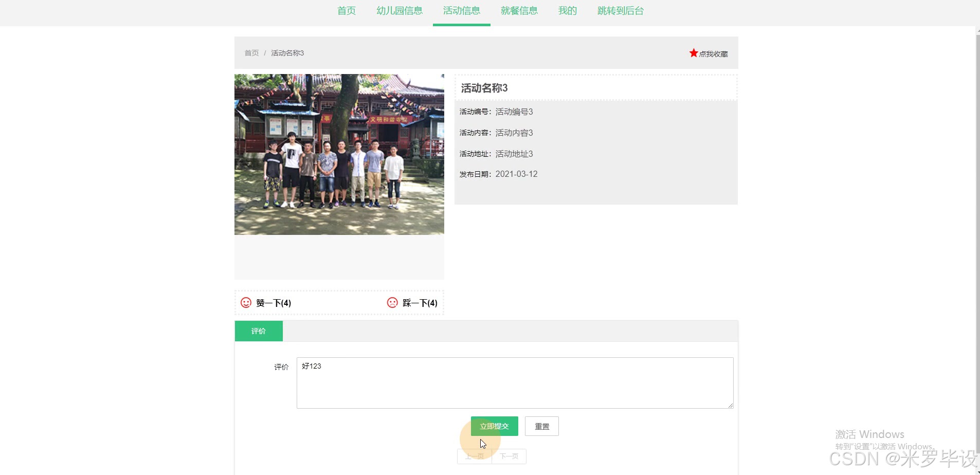Click the activity group photo

[x=339, y=154]
